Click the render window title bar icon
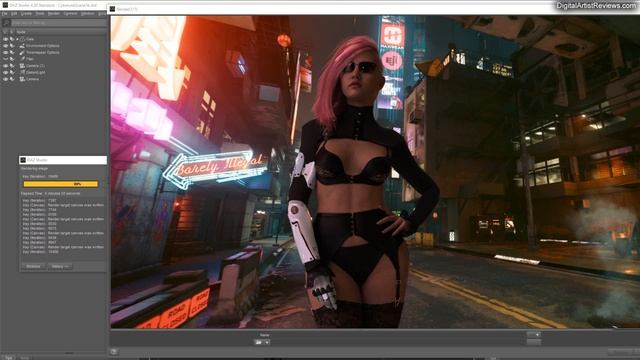 click(x=113, y=9)
